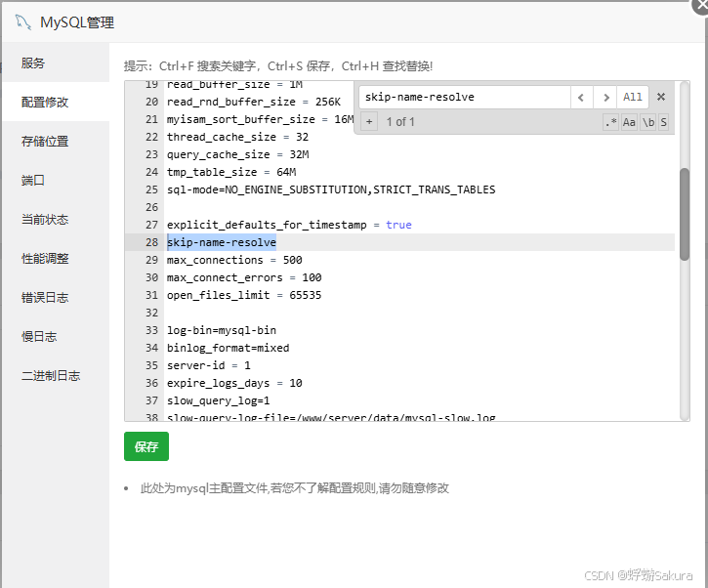Click line number 32 in gutter
708x588 pixels.
(151, 313)
